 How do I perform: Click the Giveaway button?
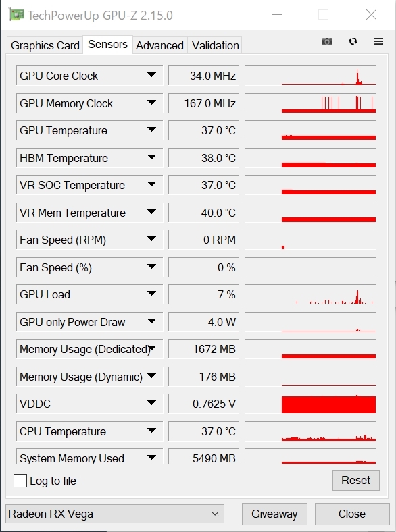point(274,514)
